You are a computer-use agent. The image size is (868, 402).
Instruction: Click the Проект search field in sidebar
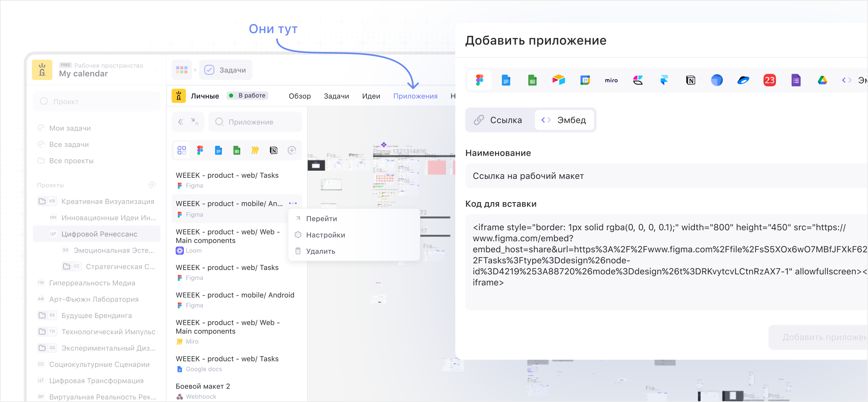click(97, 101)
